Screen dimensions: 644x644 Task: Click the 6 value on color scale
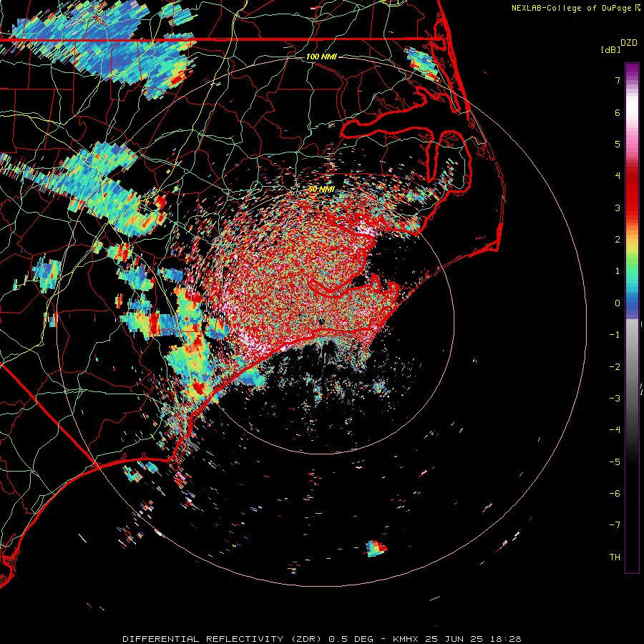point(618,112)
